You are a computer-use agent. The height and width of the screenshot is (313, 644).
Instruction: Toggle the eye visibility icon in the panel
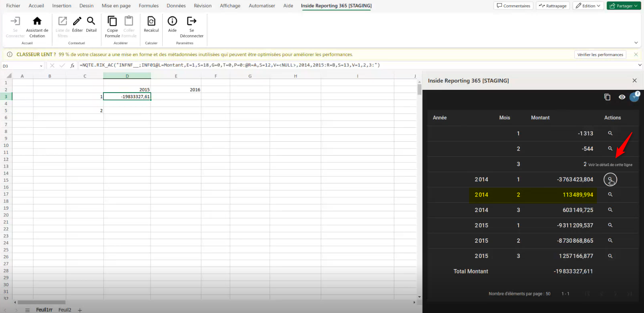click(622, 97)
